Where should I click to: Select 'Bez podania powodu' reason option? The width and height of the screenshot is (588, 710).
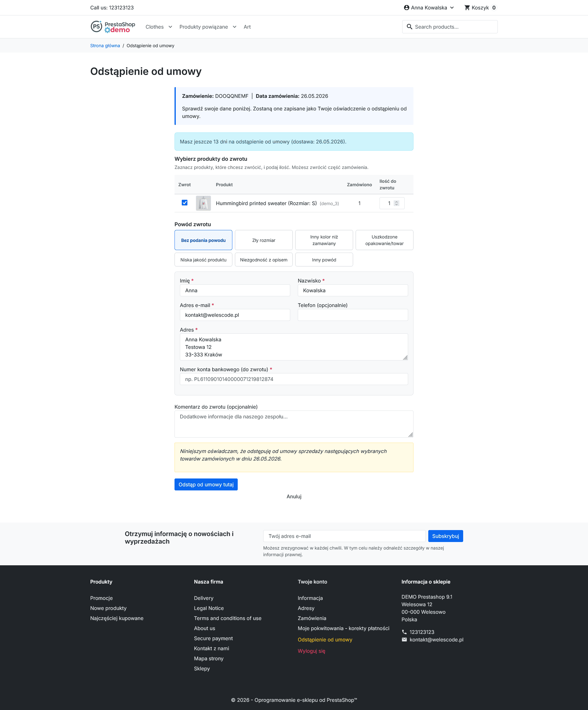click(x=203, y=240)
